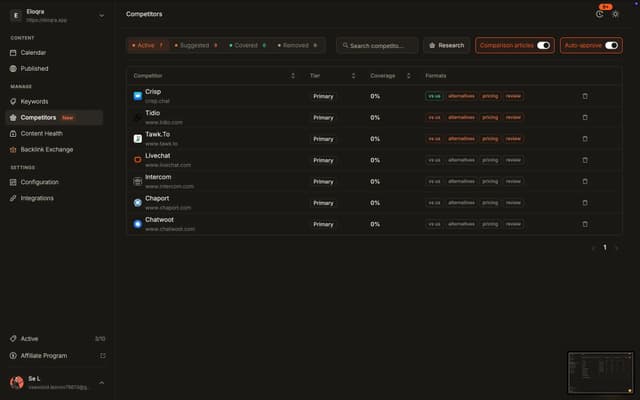This screenshot has height=400, width=640.
Task: Click the Eloqra workspace logo
Action: [16, 16]
